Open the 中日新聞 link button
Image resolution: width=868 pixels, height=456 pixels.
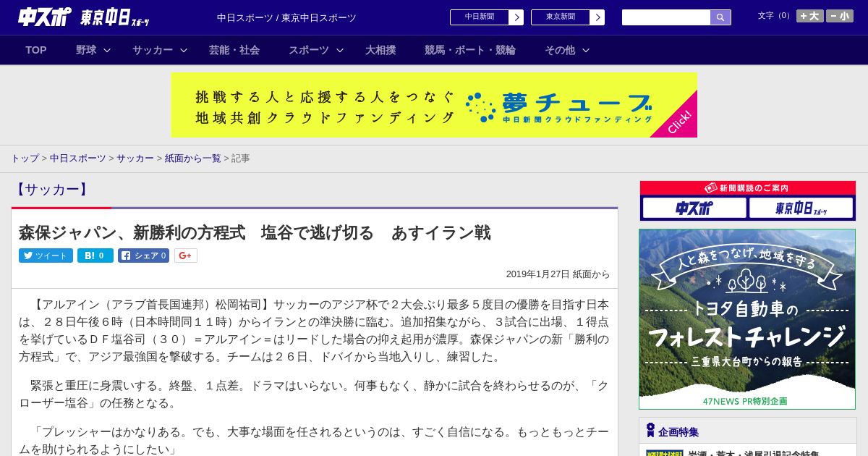[x=480, y=17]
